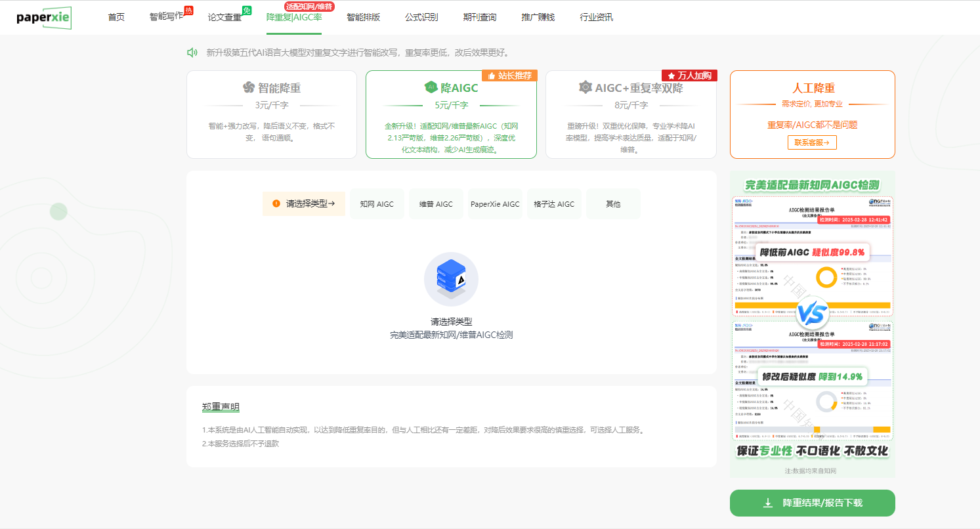980x529 pixels.
Task: Click the 站长推荐 thumbs-up badge
Action: point(509,75)
